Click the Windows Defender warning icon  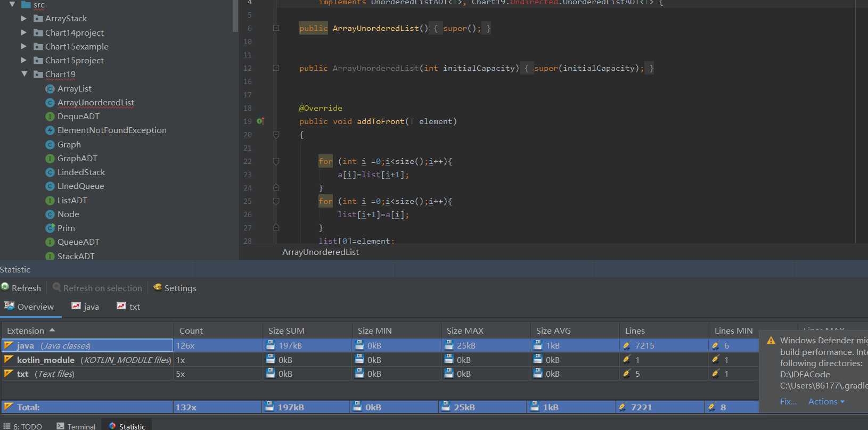coord(771,341)
